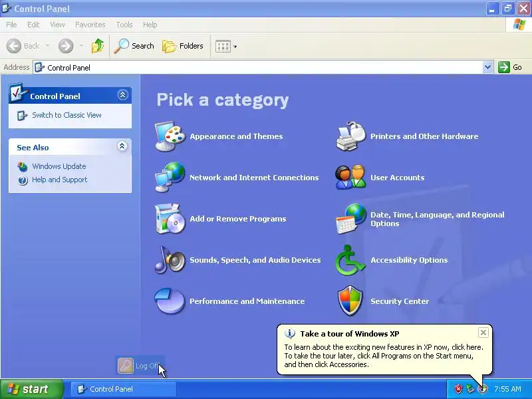Viewport: 532px width, 399px height.
Task: Open the Tools menu
Action: pos(124,25)
